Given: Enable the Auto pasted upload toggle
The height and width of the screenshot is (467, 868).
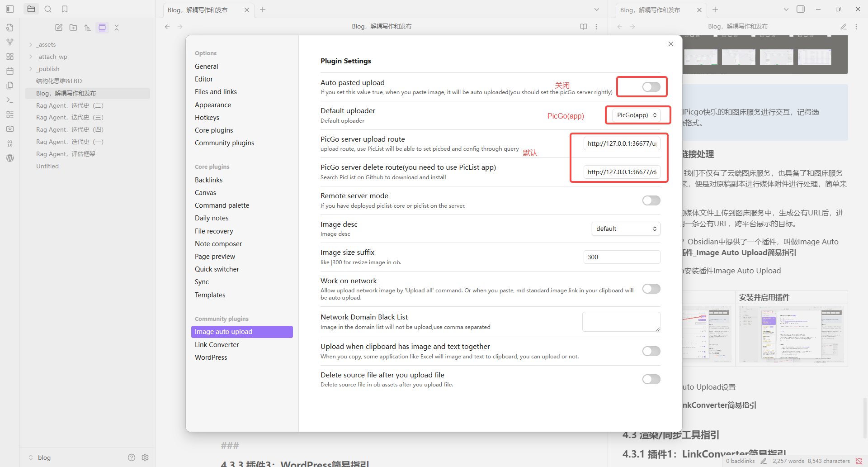Looking at the screenshot, I should coord(651,87).
